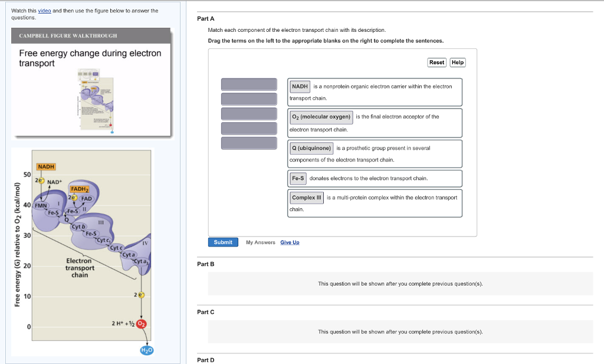The width and height of the screenshot is (604, 364).
Task: Click the NAD+ label in figure
Action: point(54,182)
